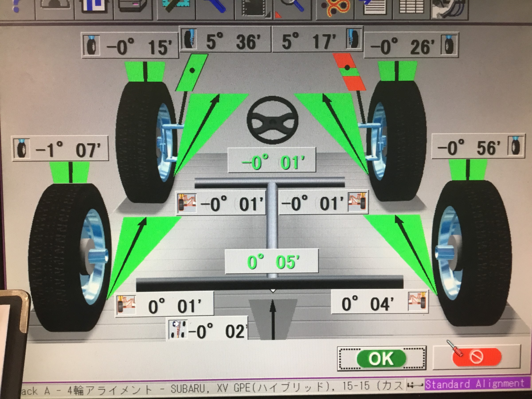Click the red right caster bar graph
Screen dimensions: 532x399
[x=349, y=72]
